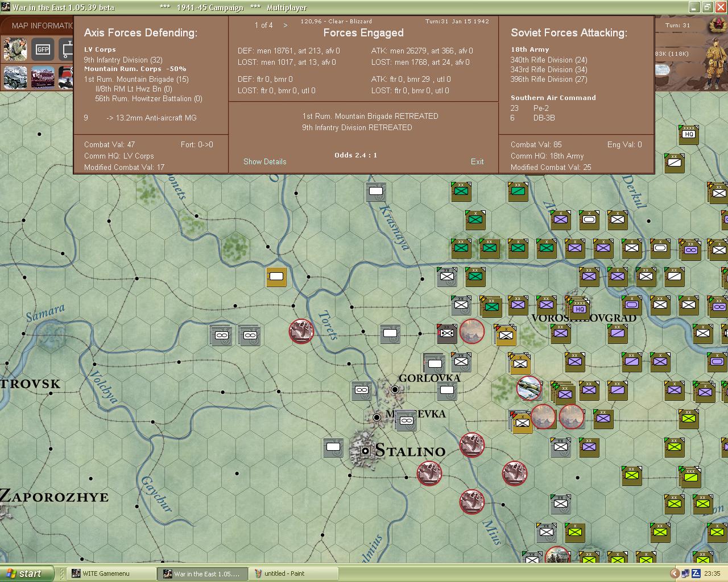Click the GFP toolbar icon

[43, 49]
